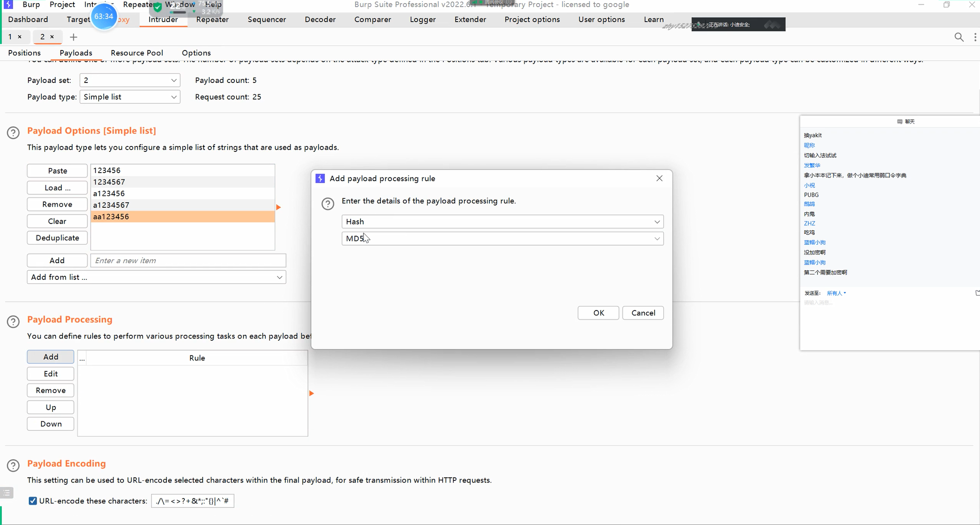Switch to the Positions tab
980x525 pixels.
24,53
